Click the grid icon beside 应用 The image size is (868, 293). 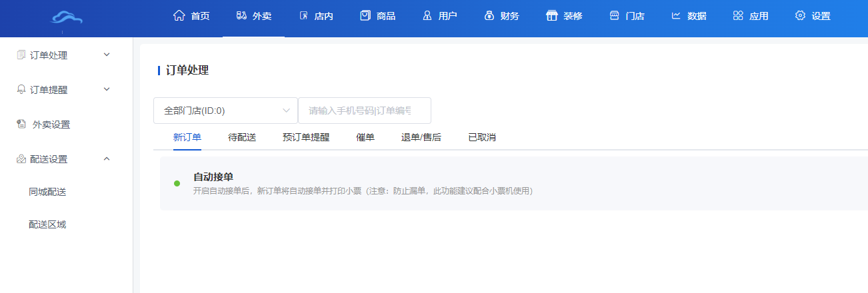pos(738,16)
